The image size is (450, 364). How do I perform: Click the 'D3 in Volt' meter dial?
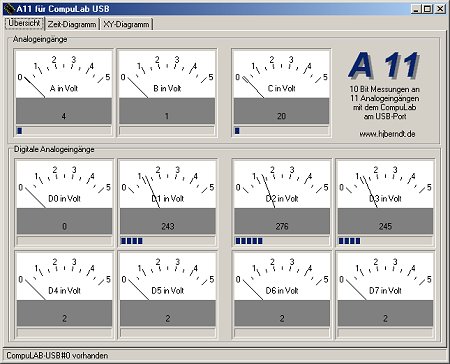pyautogui.click(x=385, y=185)
